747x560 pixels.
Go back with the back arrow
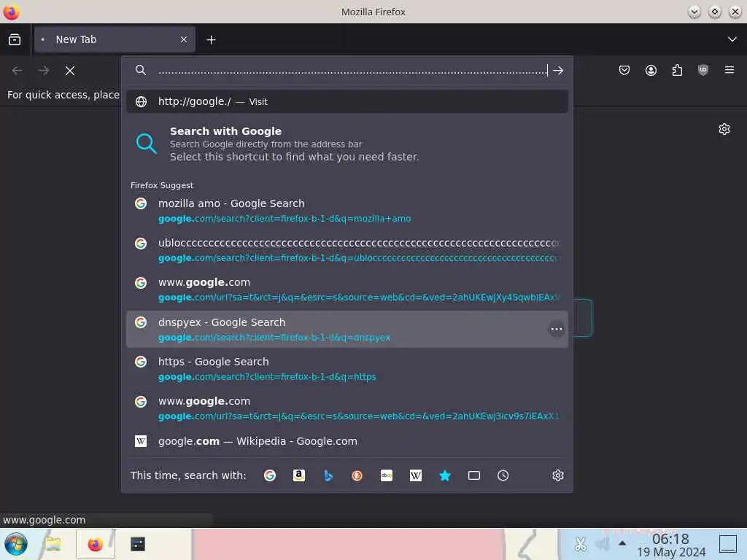pyautogui.click(x=18, y=71)
